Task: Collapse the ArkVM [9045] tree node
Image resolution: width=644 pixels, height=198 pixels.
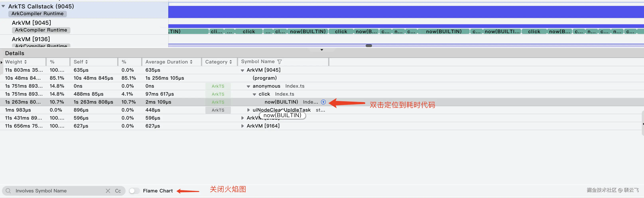Action: click(x=242, y=70)
